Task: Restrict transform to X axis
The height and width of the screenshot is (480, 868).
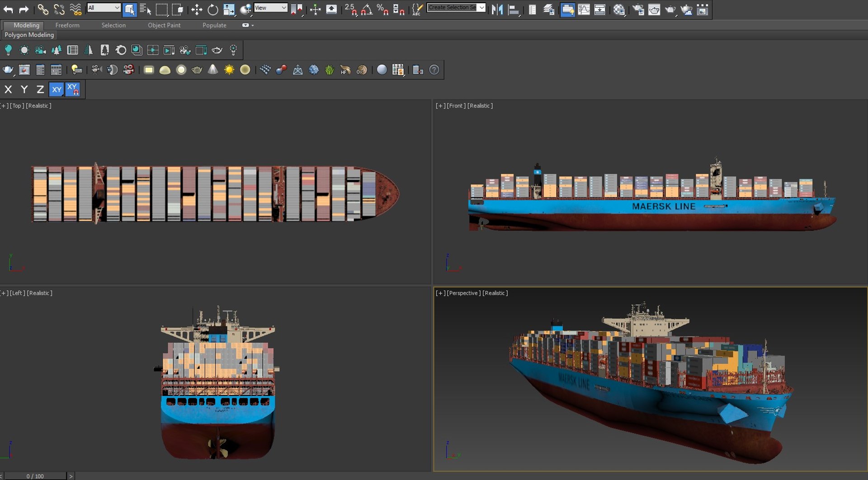Action: tap(8, 89)
